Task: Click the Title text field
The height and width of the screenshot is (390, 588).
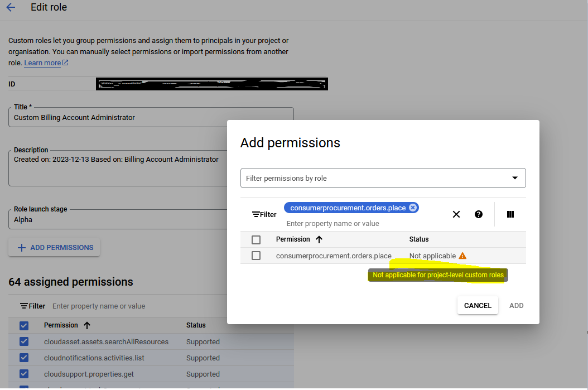Action: click(151, 118)
